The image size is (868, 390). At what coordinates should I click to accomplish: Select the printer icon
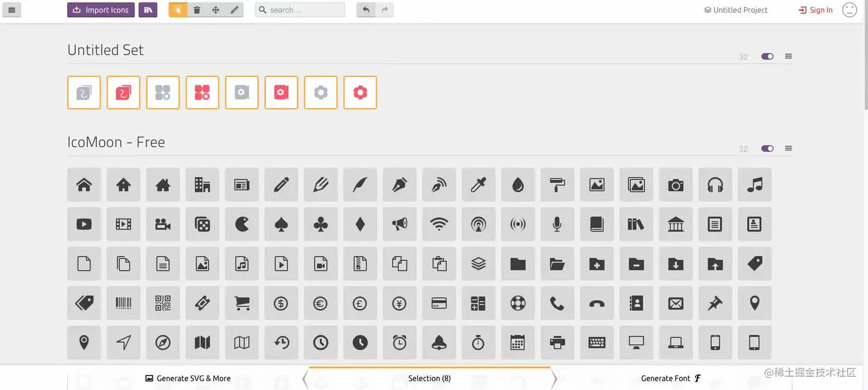coord(557,343)
